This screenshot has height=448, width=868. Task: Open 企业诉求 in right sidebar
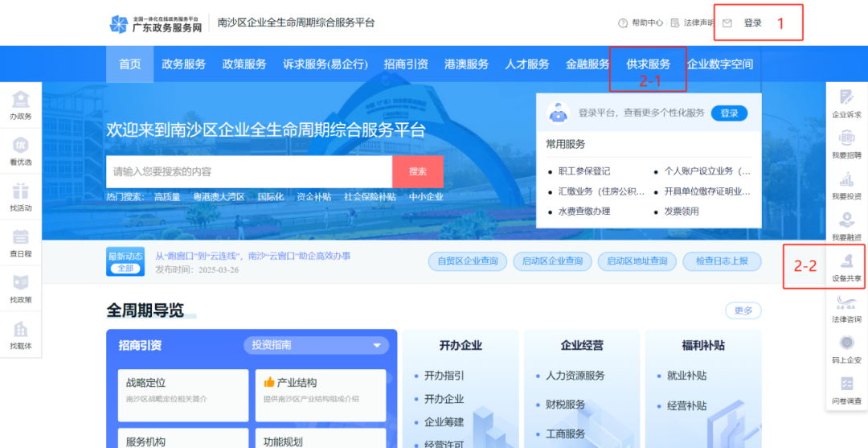846,103
